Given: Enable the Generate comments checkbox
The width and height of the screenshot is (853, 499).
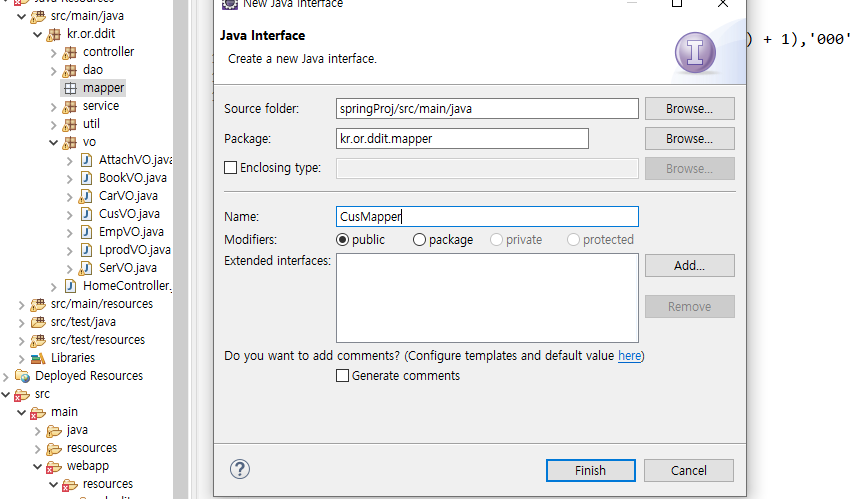Looking at the screenshot, I should (x=343, y=376).
